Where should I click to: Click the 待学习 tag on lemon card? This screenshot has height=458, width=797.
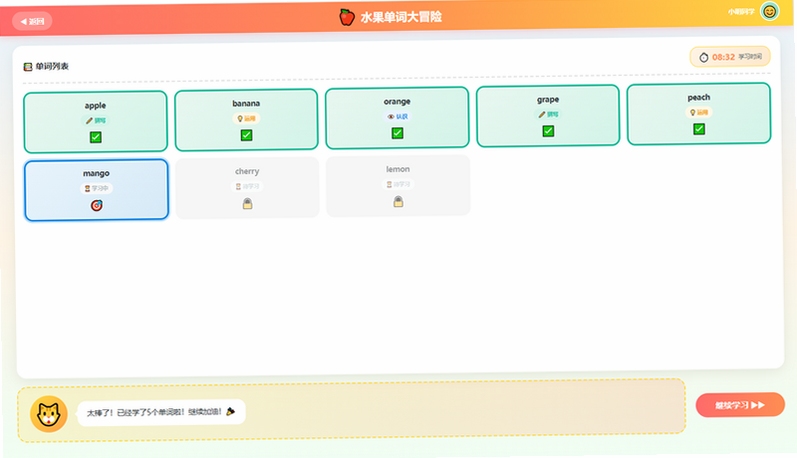tap(398, 185)
